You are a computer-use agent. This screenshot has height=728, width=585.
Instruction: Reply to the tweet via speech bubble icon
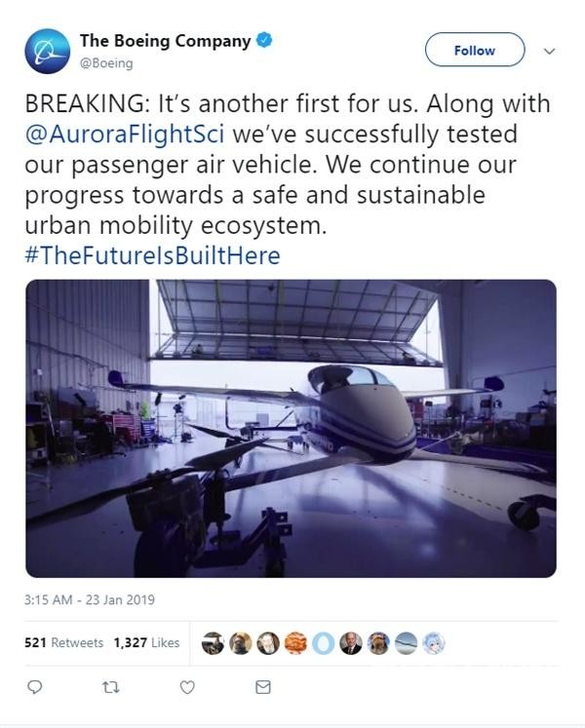[x=34, y=687]
